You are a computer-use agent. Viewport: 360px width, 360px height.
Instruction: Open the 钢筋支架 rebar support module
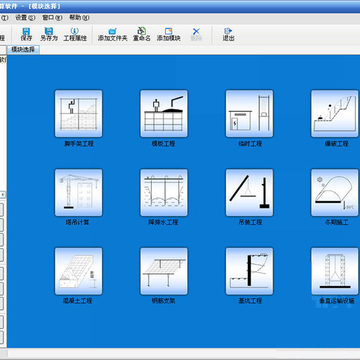164,271
